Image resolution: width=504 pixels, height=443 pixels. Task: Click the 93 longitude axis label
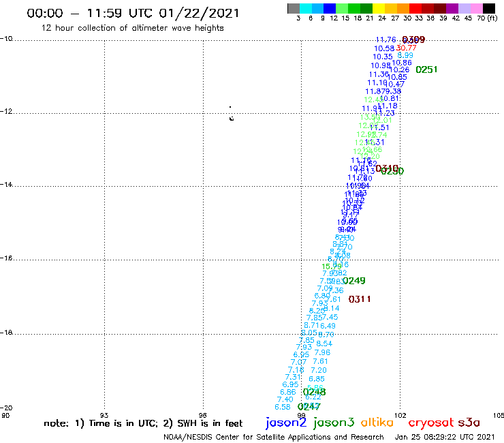[x=104, y=415]
